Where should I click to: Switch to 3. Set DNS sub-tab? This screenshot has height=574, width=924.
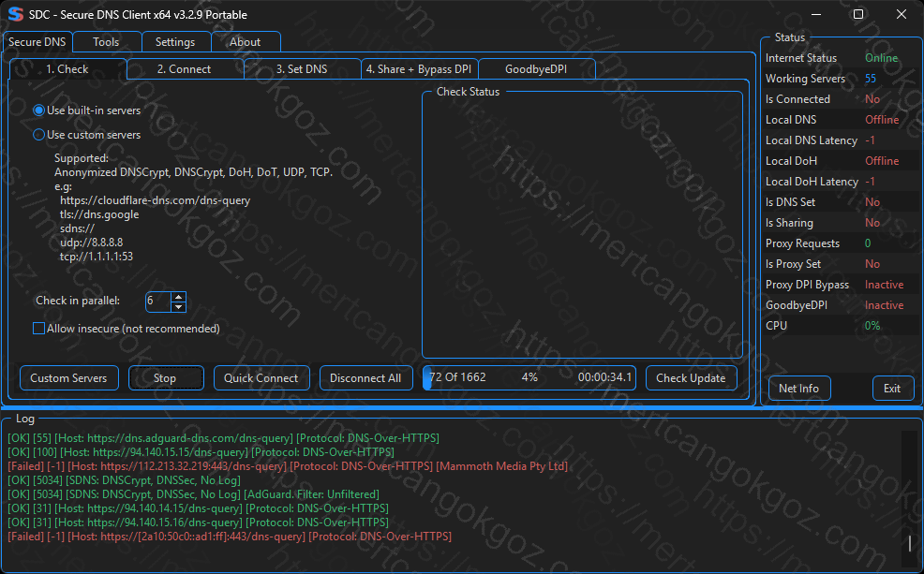pos(302,69)
